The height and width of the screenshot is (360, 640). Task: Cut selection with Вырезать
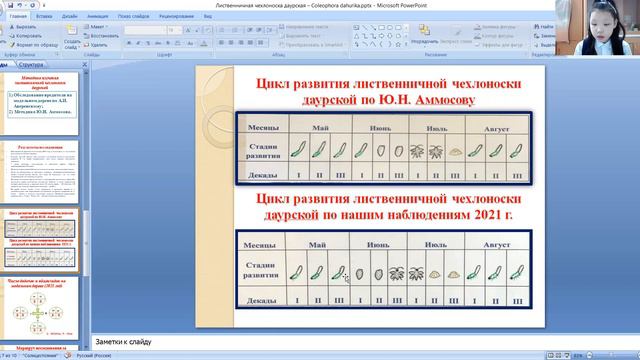click(23, 27)
